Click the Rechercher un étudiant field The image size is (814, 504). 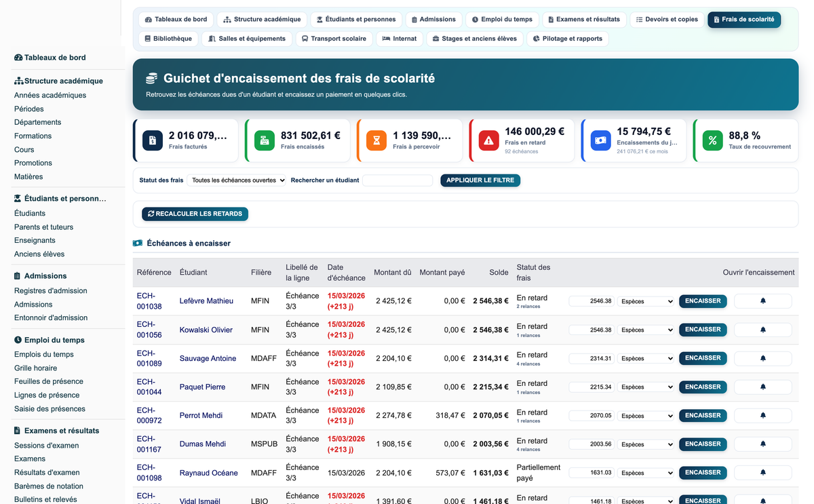coord(398,180)
